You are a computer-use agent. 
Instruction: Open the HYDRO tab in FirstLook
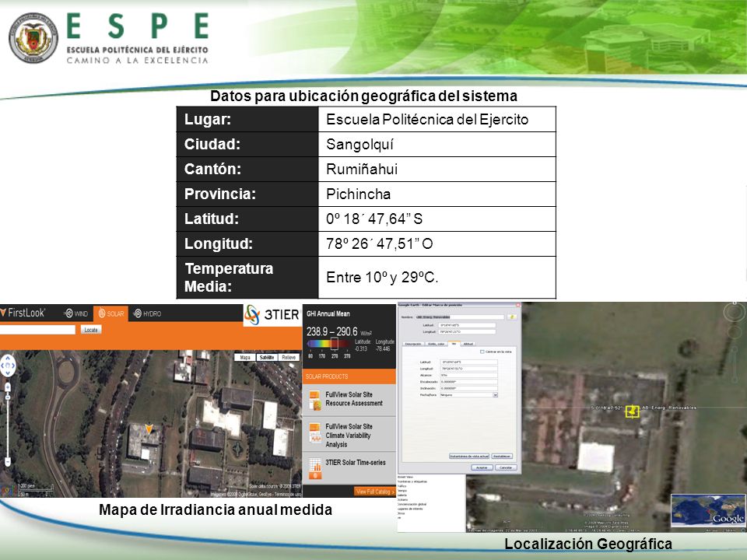[x=147, y=313]
